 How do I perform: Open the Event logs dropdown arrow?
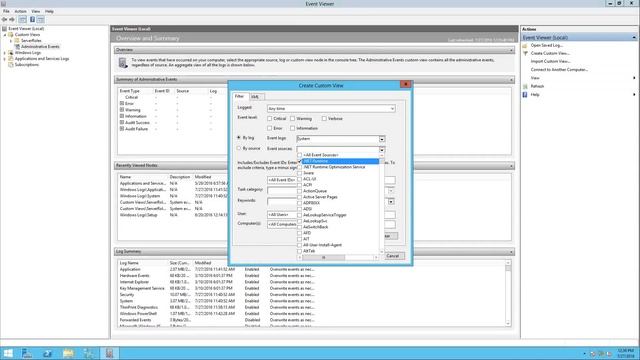[x=382, y=139]
